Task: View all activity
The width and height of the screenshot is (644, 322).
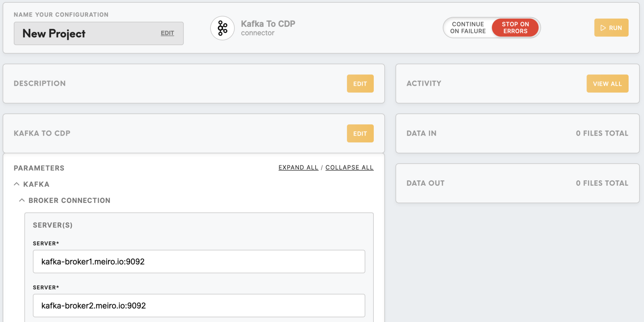Action: pyautogui.click(x=607, y=83)
